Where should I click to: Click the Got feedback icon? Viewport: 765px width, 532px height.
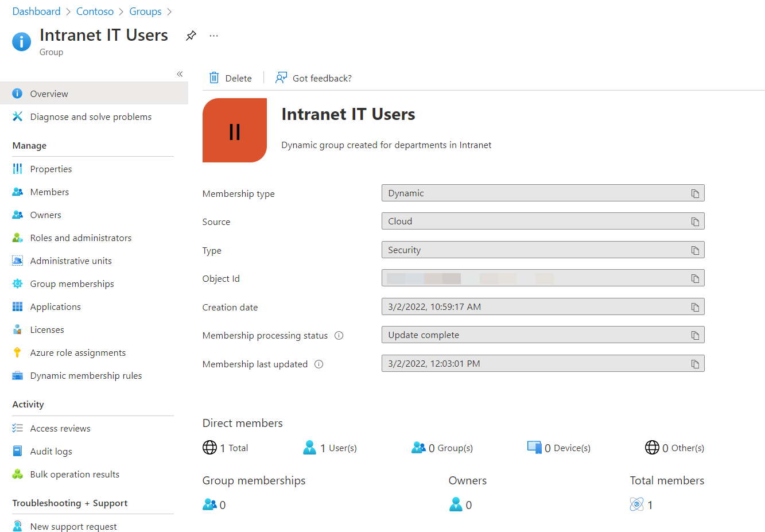[x=281, y=77]
